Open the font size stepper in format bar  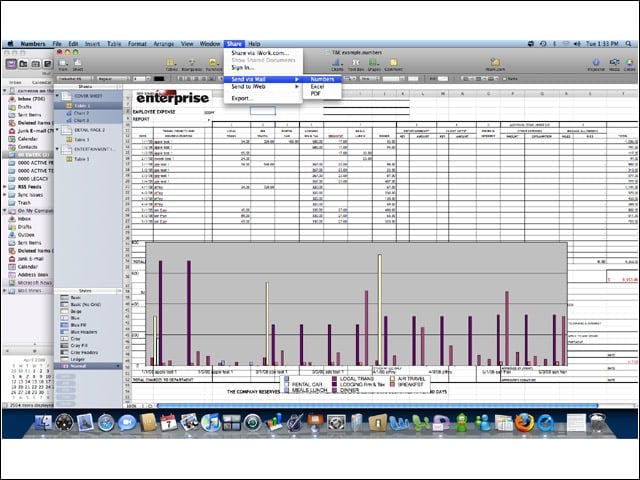point(147,79)
